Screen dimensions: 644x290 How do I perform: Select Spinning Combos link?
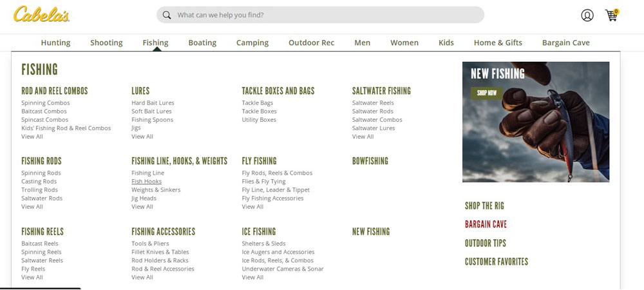(x=46, y=103)
